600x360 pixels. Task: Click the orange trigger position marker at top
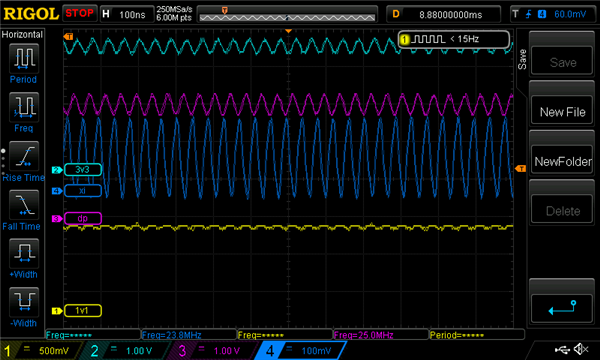click(x=289, y=31)
